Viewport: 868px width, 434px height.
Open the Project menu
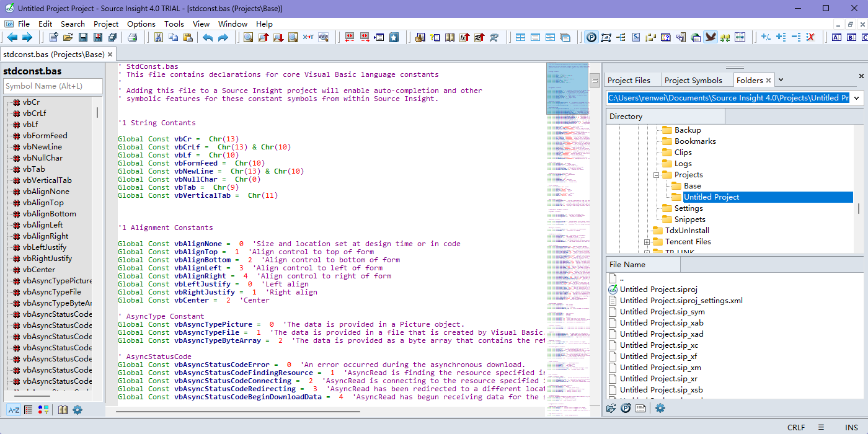105,24
